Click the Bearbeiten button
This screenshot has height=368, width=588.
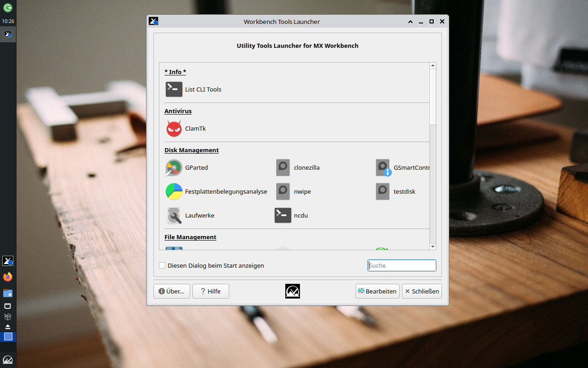(377, 291)
